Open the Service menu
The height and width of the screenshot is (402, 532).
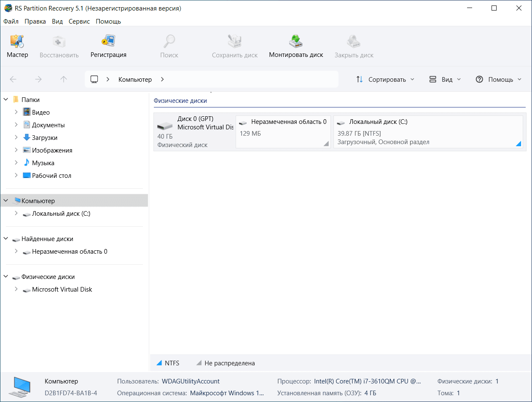point(79,21)
